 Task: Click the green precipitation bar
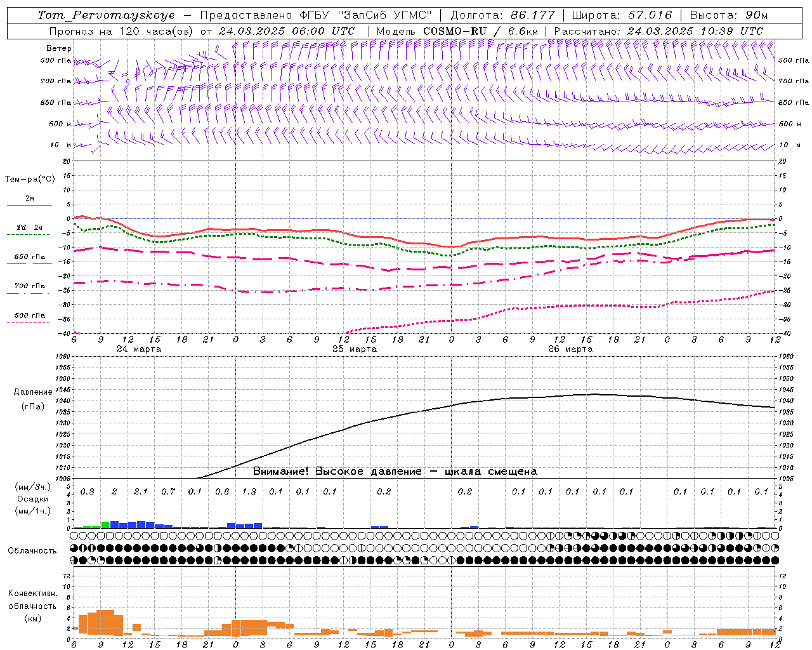click(x=105, y=525)
